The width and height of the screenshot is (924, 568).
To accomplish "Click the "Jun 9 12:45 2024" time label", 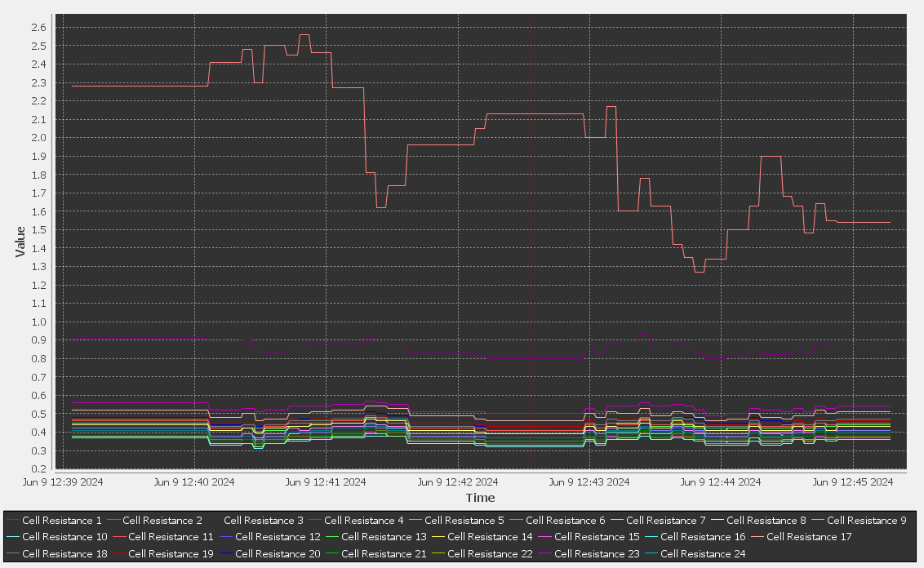I will [853, 482].
